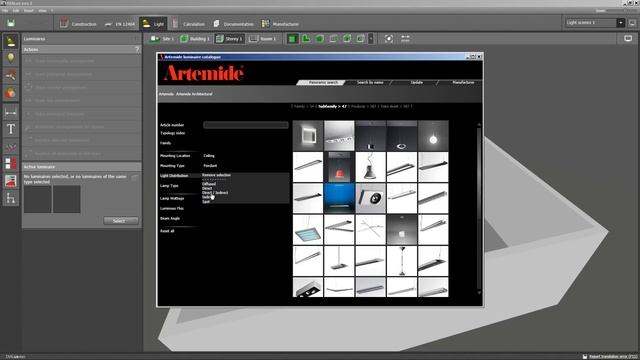Viewport: 640px width, 360px height.
Task: Click the second green view icon
Action: (306, 39)
